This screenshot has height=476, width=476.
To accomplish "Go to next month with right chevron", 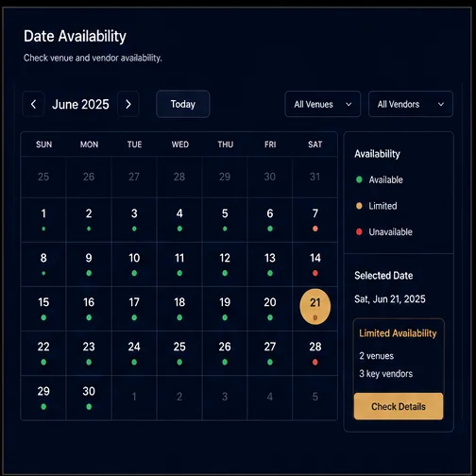I will point(128,104).
